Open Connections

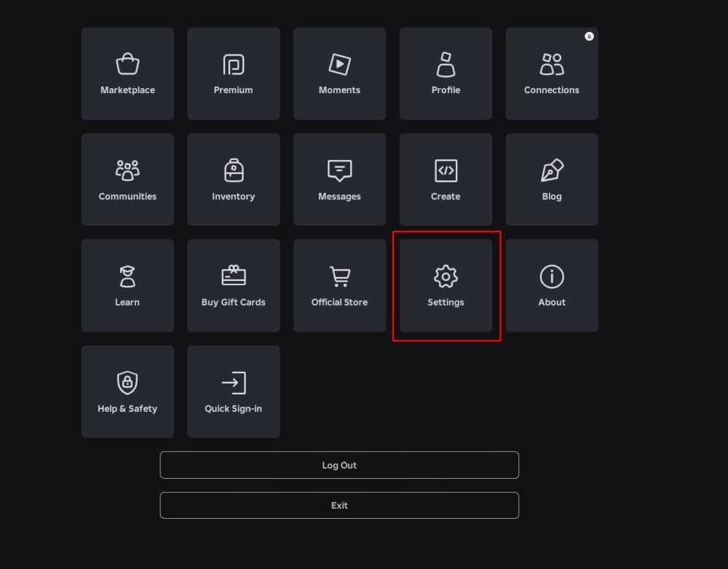pyautogui.click(x=551, y=73)
